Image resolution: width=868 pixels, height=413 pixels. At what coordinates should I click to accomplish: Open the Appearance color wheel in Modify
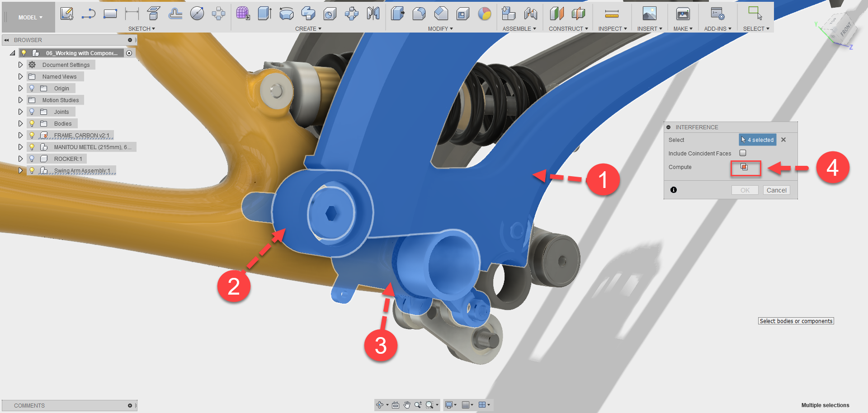[485, 14]
